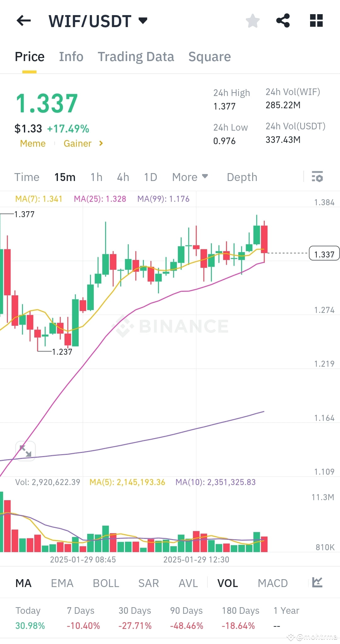View the Info section
The width and height of the screenshot is (340, 644).
coord(71,56)
